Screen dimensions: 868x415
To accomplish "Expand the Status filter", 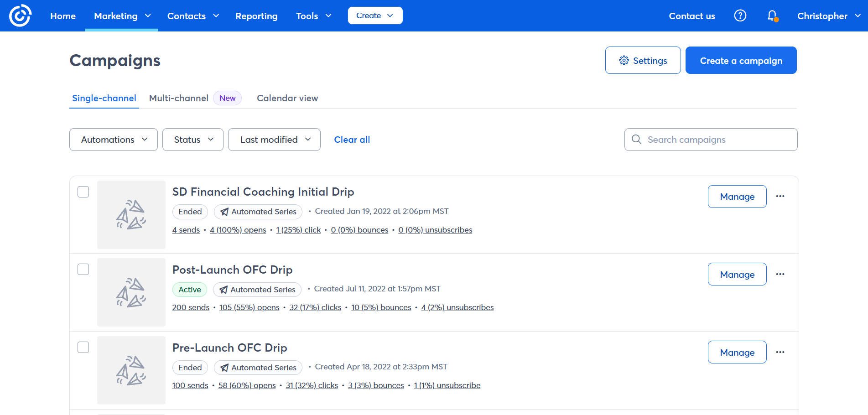I will pyautogui.click(x=192, y=140).
